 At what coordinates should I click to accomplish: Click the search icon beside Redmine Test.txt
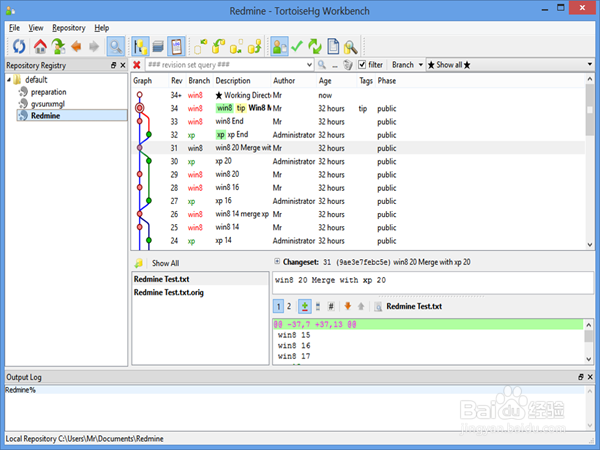[378, 307]
